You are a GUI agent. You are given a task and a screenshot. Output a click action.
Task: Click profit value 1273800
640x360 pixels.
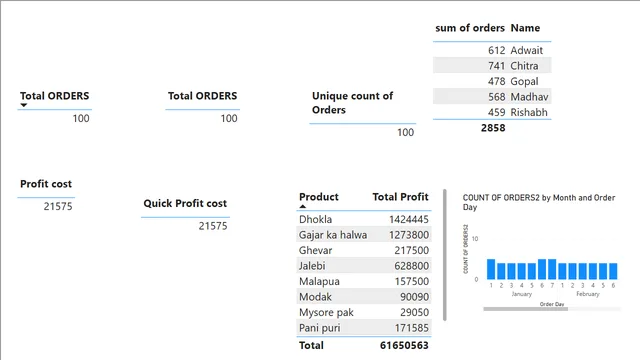(x=409, y=235)
